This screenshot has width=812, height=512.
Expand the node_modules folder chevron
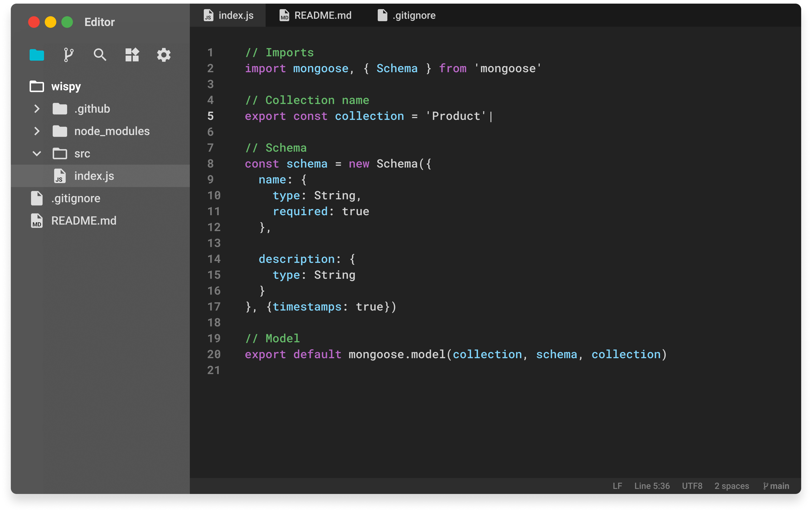(37, 131)
